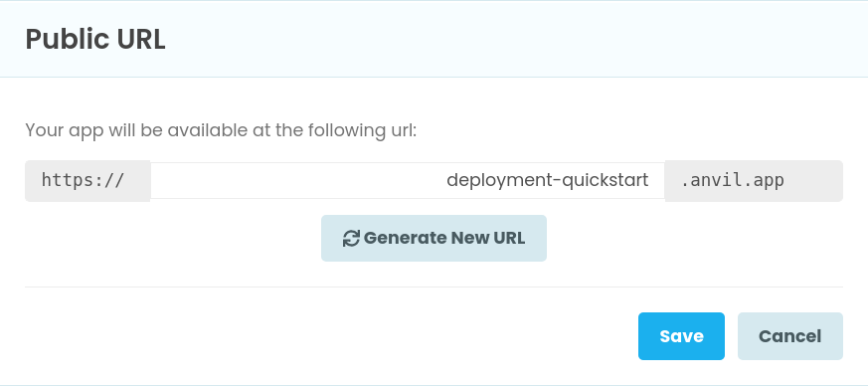Click the deployment-quickstart text in the field
The image size is (868, 386).
point(548,180)
